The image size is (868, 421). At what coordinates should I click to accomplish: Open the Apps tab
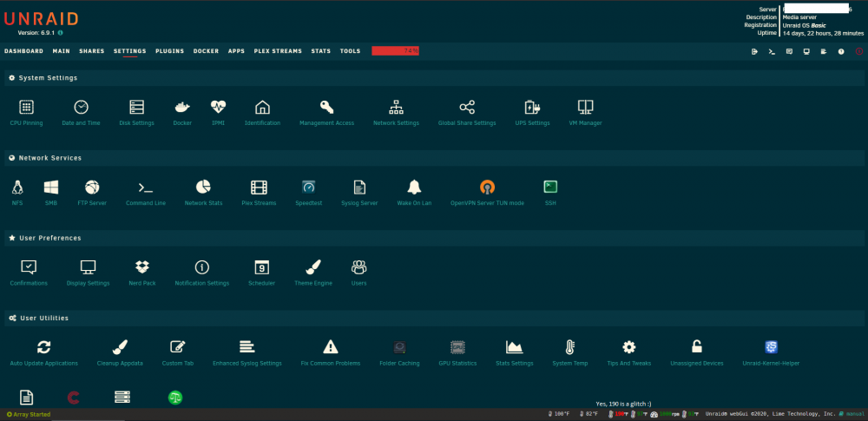click(236, 51)
